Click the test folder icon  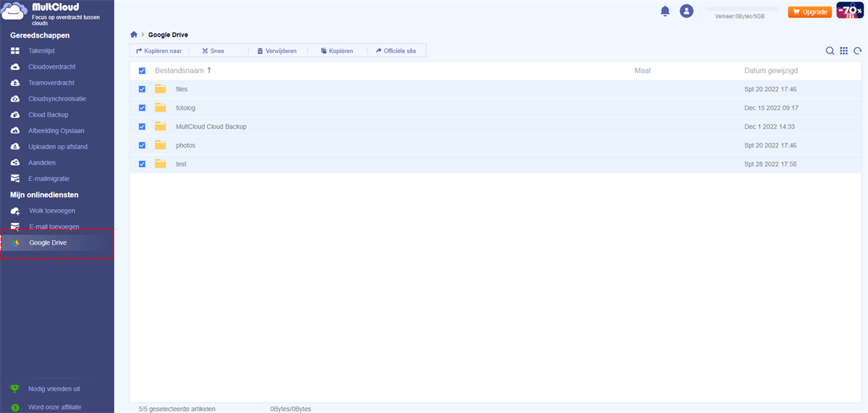(x=161, y=164)
